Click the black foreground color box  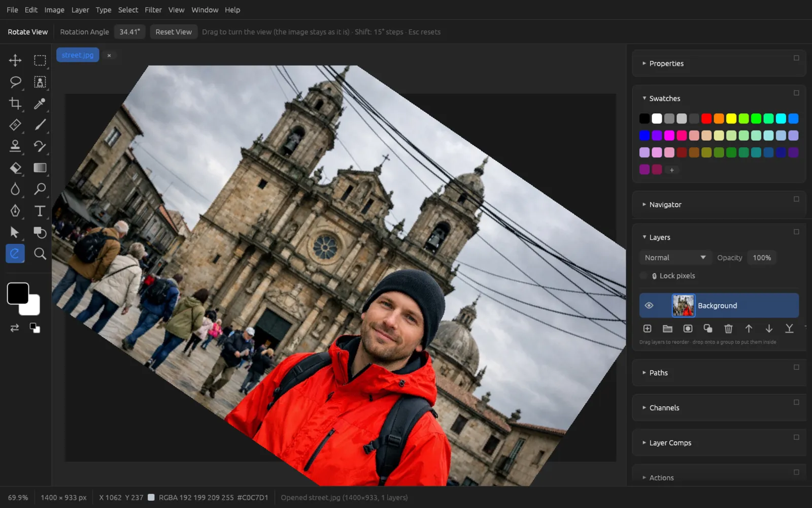tap(18, 293)
